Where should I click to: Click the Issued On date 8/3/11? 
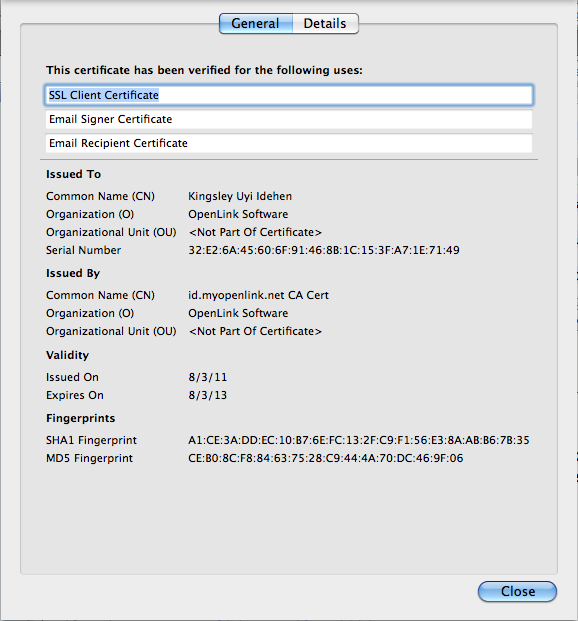(x=208, y=377)
